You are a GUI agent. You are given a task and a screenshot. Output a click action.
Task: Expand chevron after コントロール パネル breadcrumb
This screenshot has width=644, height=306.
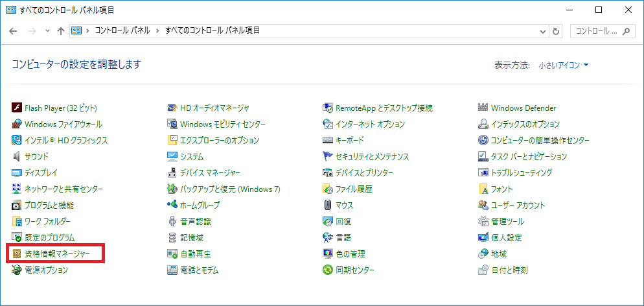tap(157, 31)
